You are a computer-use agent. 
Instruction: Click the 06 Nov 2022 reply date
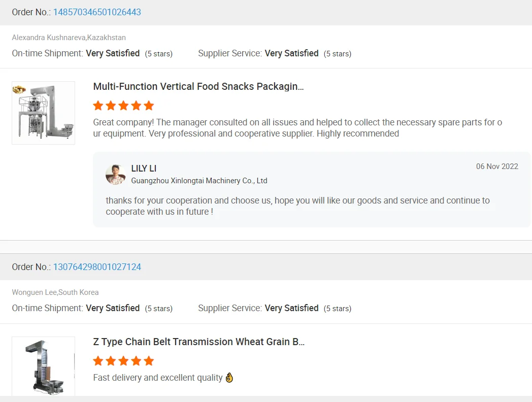(x=497, y=166)
